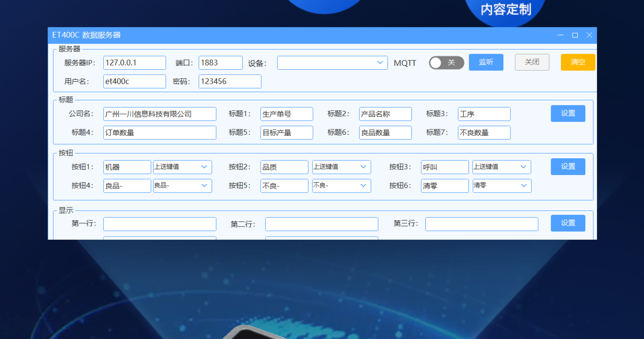Viewport: 644px width, 339px height.
Task: Click 设置 button in 显示 section
Action: [x=568, y=223]
